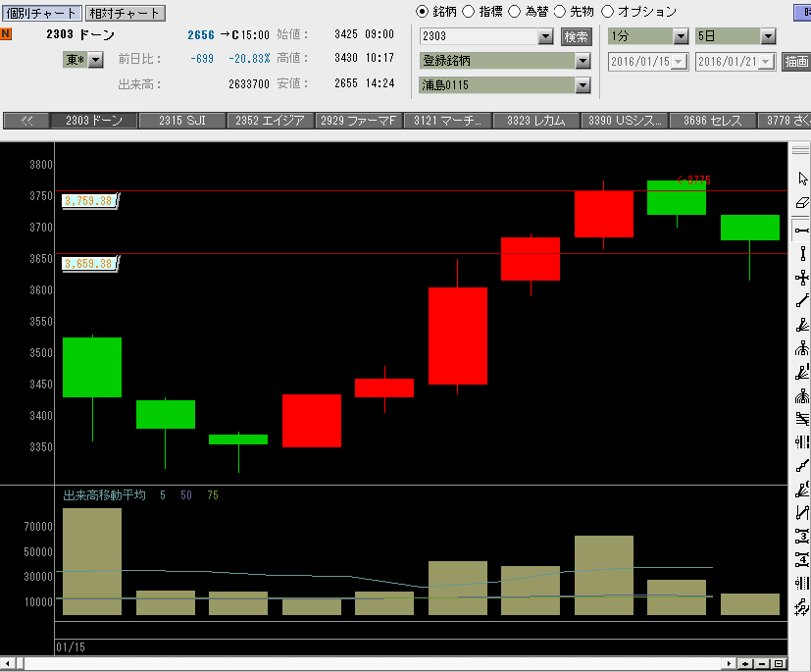The height and width of the screenshot is (672, 811).
Task: Click the 3,659.38 price line label
Action: click(x=89, y=264)
